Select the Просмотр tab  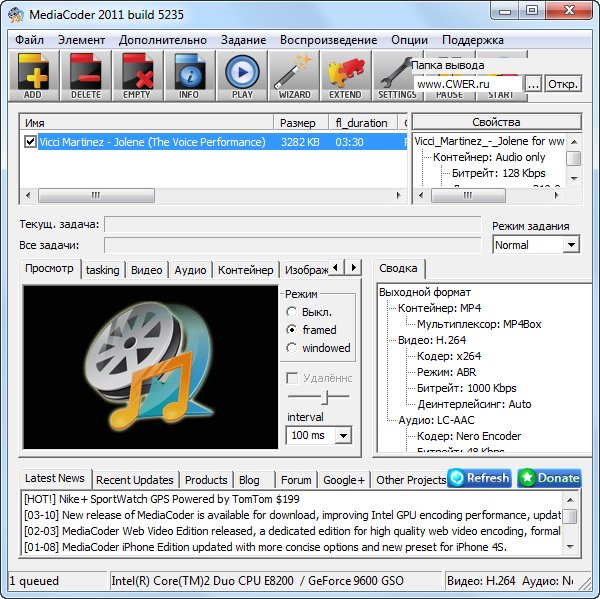49,269
